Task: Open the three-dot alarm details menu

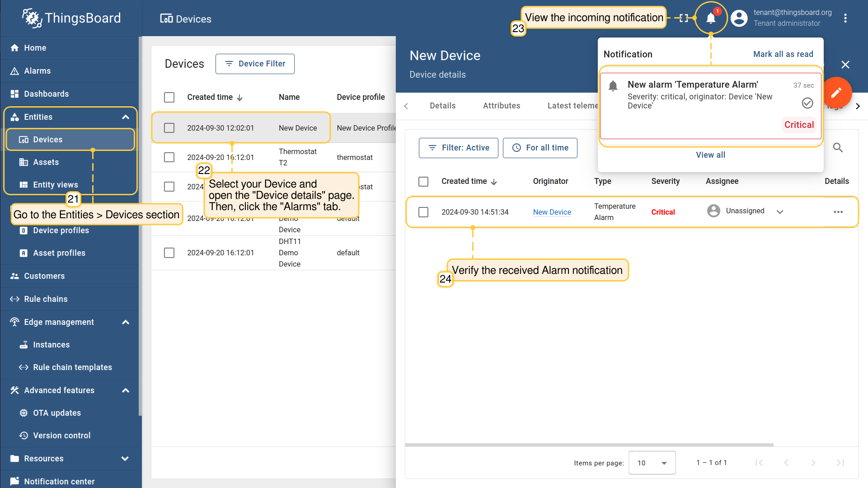Action: click(x=838, y=212)
